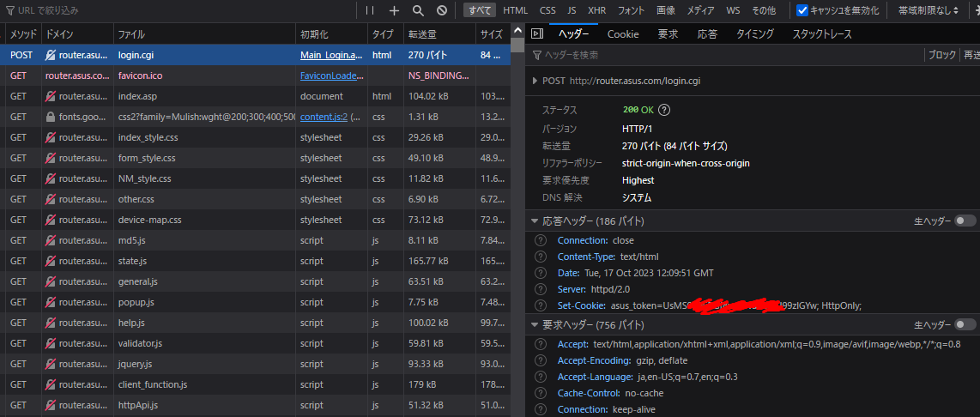Open help icon for Accept request header

pos(541,344)
